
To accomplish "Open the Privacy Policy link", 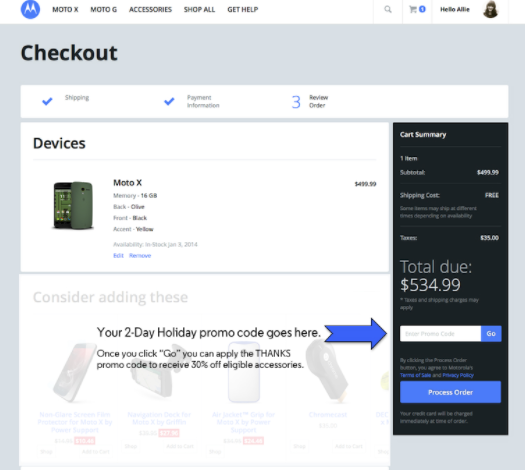I will 458,375.
